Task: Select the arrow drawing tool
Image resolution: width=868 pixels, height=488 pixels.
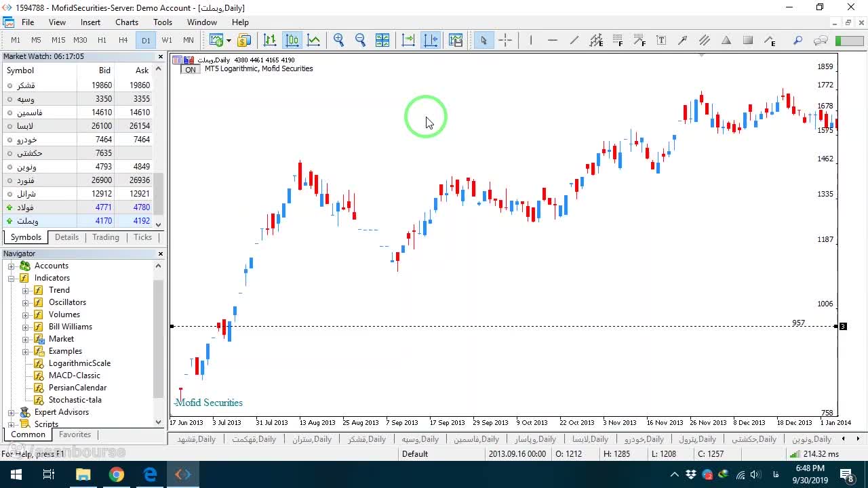Action: 683,40
